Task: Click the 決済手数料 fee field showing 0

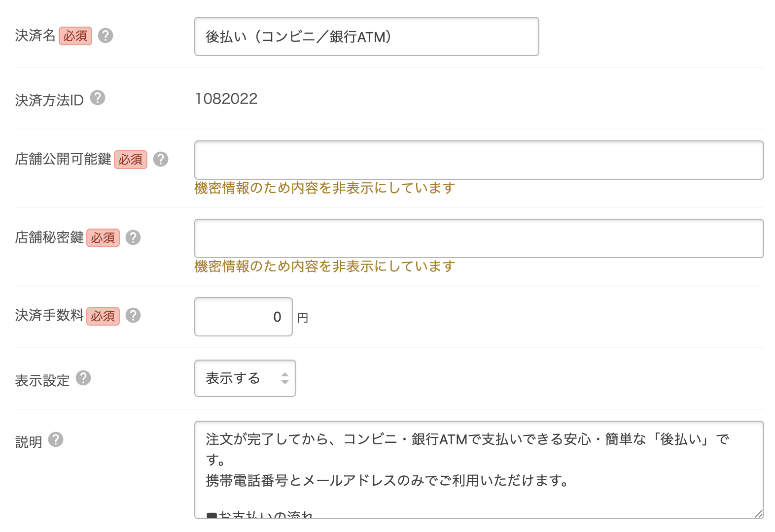Action: 243,316
